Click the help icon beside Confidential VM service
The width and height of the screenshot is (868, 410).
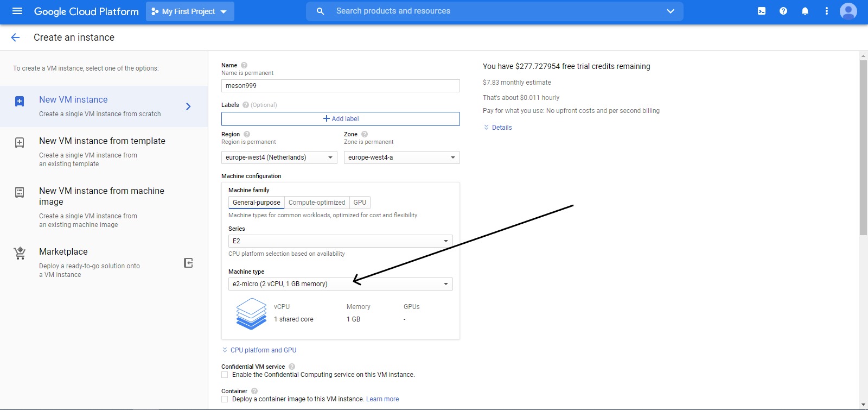tap(292, 367)
